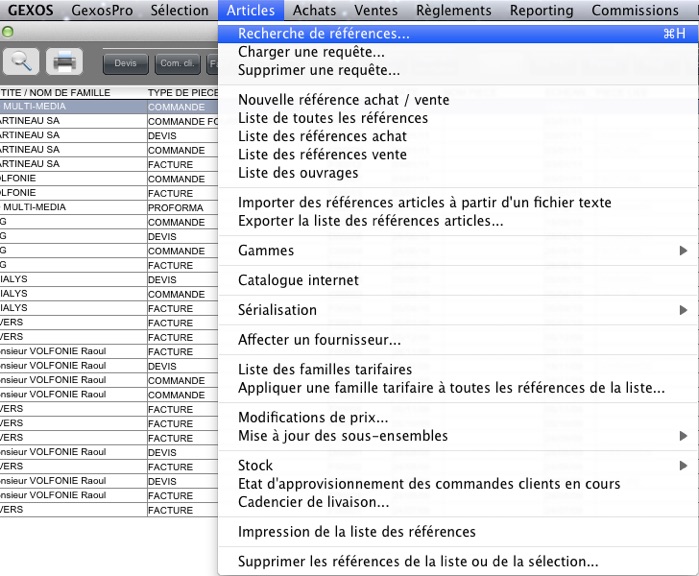Click the COMMANDE FO cell in list
Image resolution: width=699 pixels, height=576 pixels.
coord(183,121)
